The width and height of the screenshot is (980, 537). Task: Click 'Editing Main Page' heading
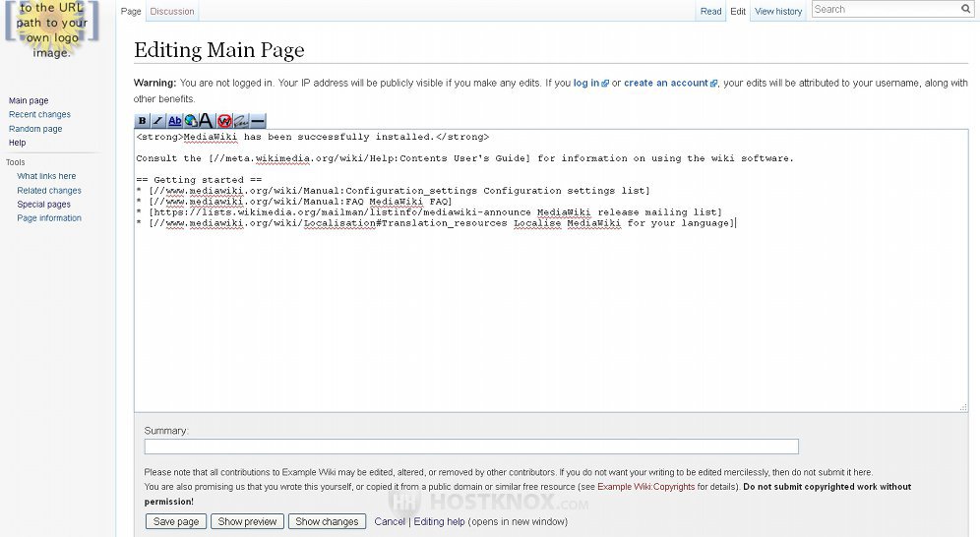[219, 50]
